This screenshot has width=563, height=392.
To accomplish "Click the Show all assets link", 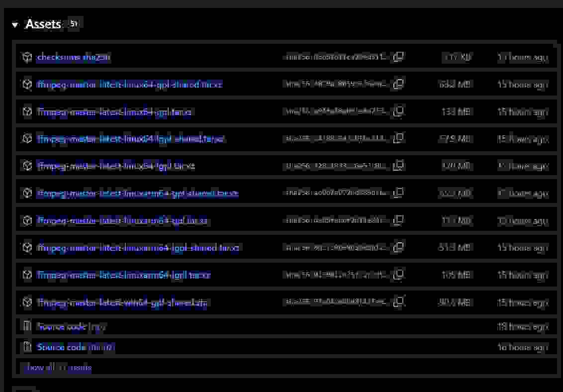I will [58, 368].
